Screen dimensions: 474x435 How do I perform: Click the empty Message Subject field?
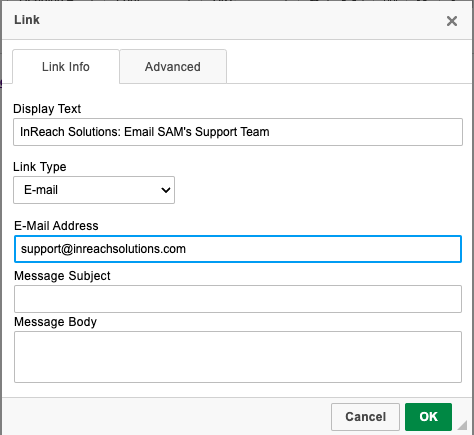click(x=238, y=299)
